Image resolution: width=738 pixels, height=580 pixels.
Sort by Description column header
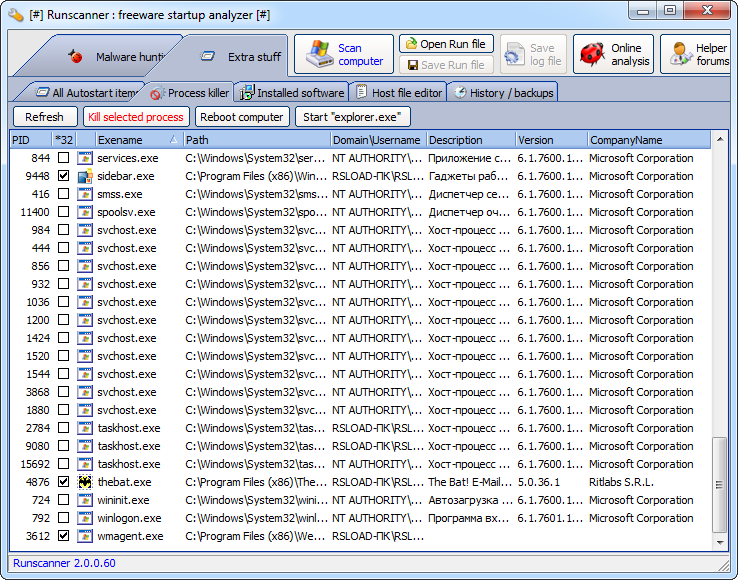[x=471, y=140]
